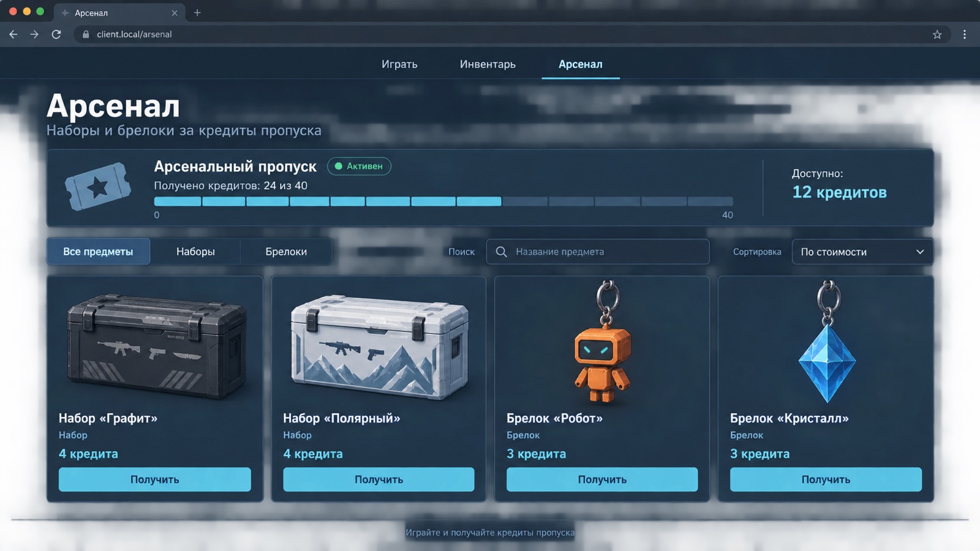Click the Набор «Графит» title
Viewport: 980px width, 551px height.
tap(108, 418)
